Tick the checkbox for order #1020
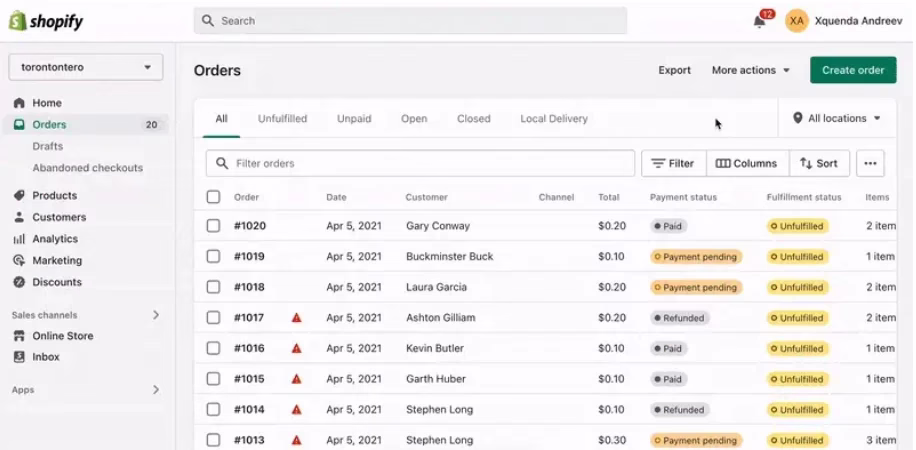The width and height of the screenshot is (916, 450). coord(213,226)
